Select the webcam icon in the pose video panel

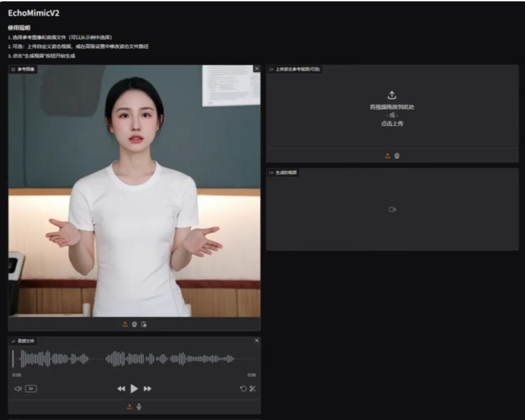click(397, 155)
